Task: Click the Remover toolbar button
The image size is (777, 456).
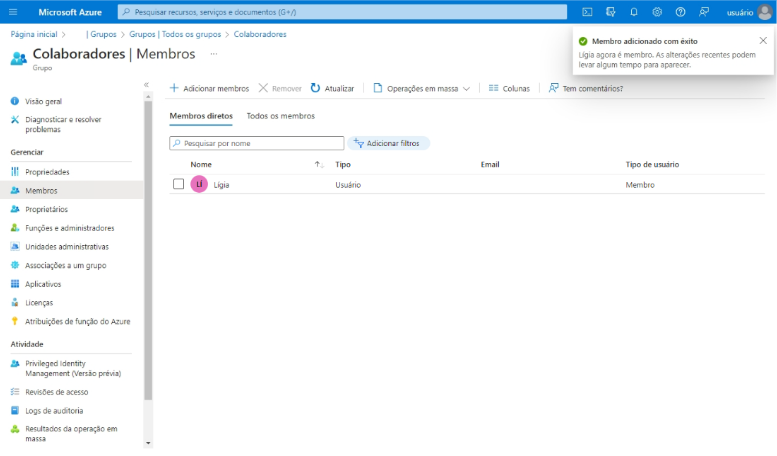Action: [280, 88]
